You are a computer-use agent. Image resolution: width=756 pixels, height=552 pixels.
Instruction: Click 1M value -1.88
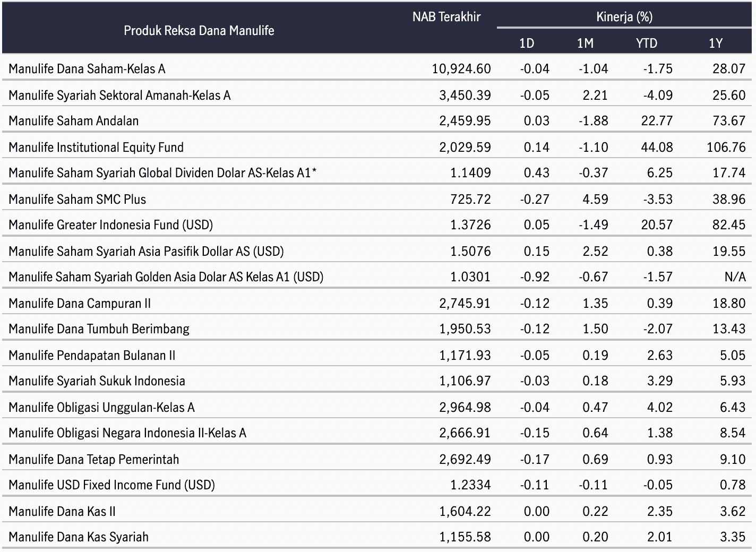point(593,120)
